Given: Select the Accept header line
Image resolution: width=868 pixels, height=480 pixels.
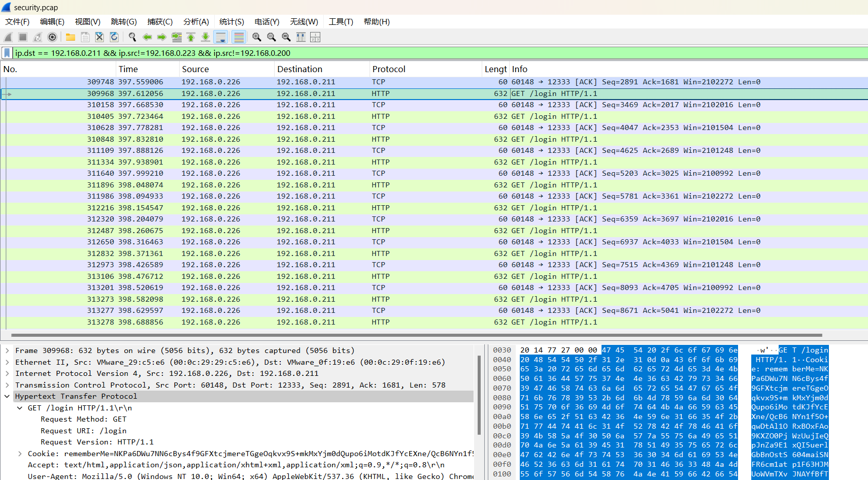Looking at the screenshot, I should 236,465.
